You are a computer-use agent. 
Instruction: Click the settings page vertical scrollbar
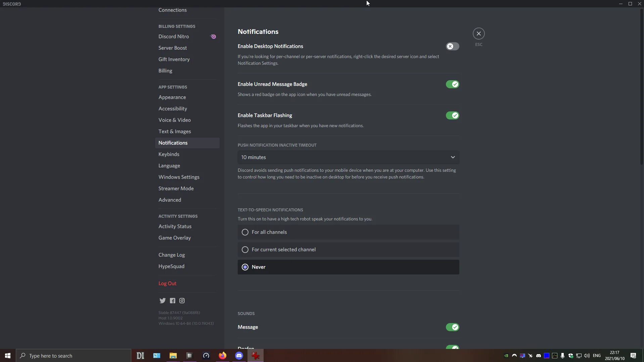pos(642,87)
